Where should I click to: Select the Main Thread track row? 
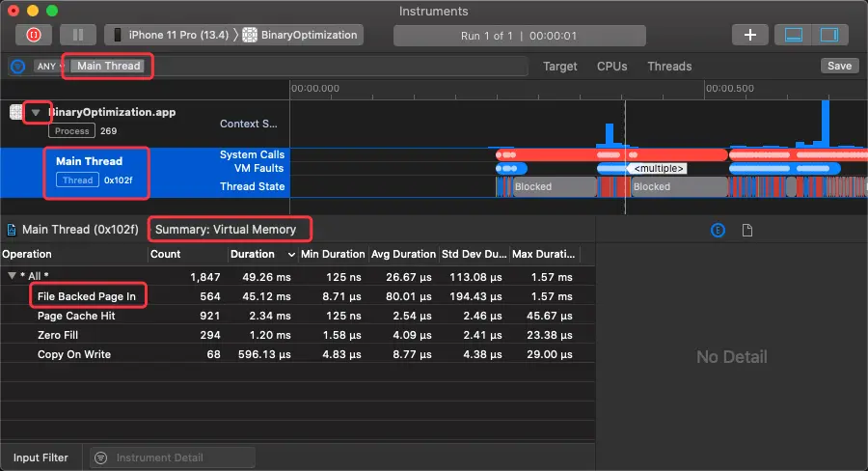145,173
